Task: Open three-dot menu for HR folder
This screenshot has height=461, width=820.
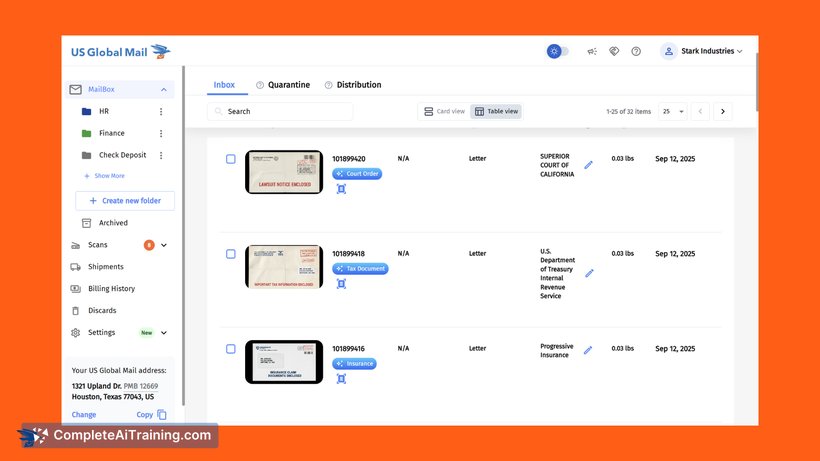Action: pos(161,111)
